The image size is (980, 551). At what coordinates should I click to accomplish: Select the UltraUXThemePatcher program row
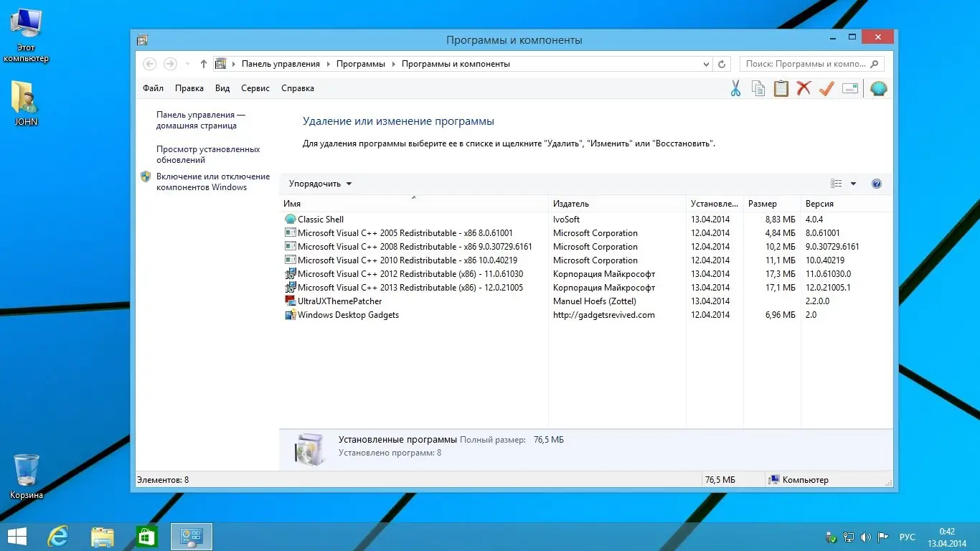585,301
